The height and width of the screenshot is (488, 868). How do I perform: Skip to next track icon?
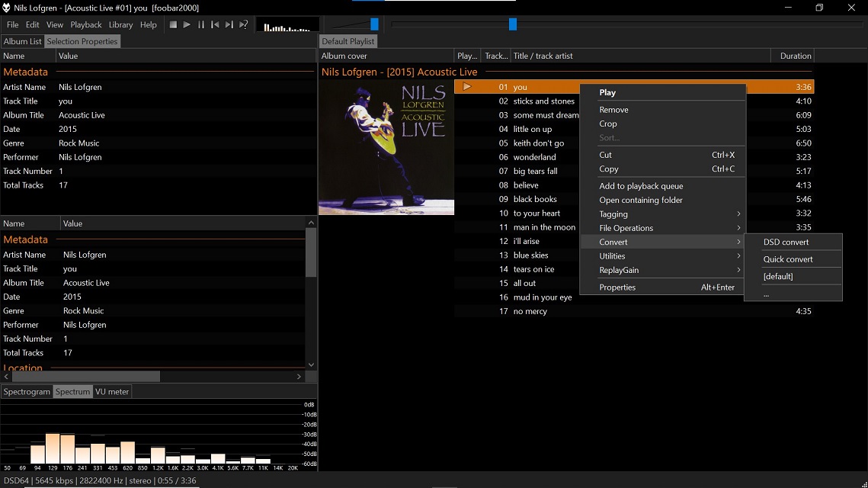pyautogui.click(x=229, y=24)
